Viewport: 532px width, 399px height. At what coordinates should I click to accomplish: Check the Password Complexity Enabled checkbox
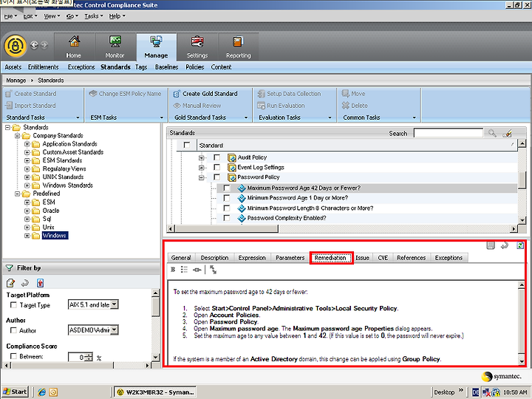(x=227, y=218)
